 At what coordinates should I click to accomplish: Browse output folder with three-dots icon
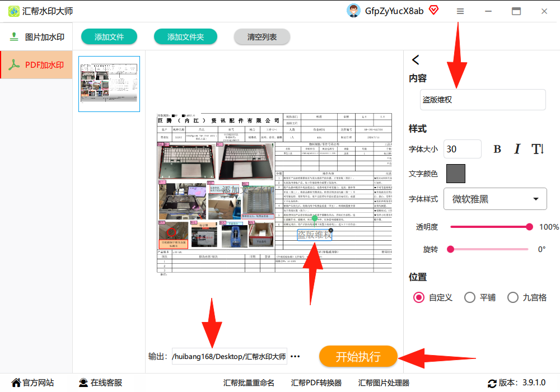tap(295, 356)
